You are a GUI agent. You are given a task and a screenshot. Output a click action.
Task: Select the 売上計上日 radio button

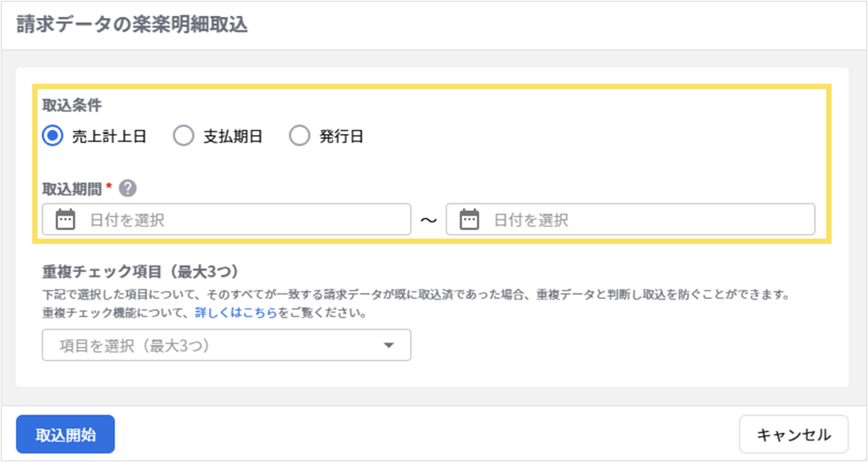click(x=53, y=137)
